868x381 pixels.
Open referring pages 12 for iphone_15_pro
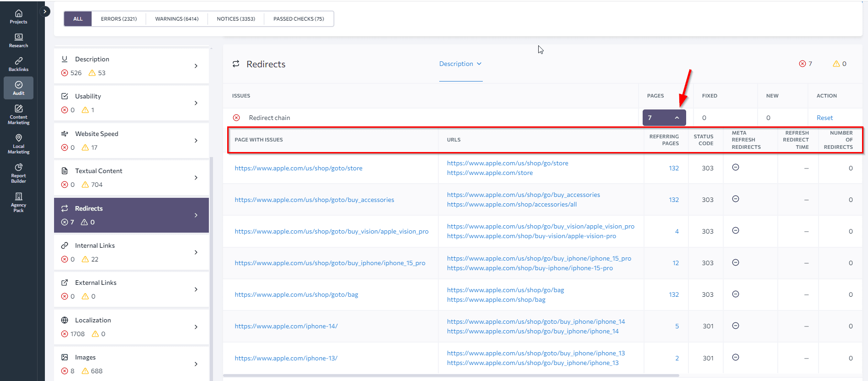676,263
